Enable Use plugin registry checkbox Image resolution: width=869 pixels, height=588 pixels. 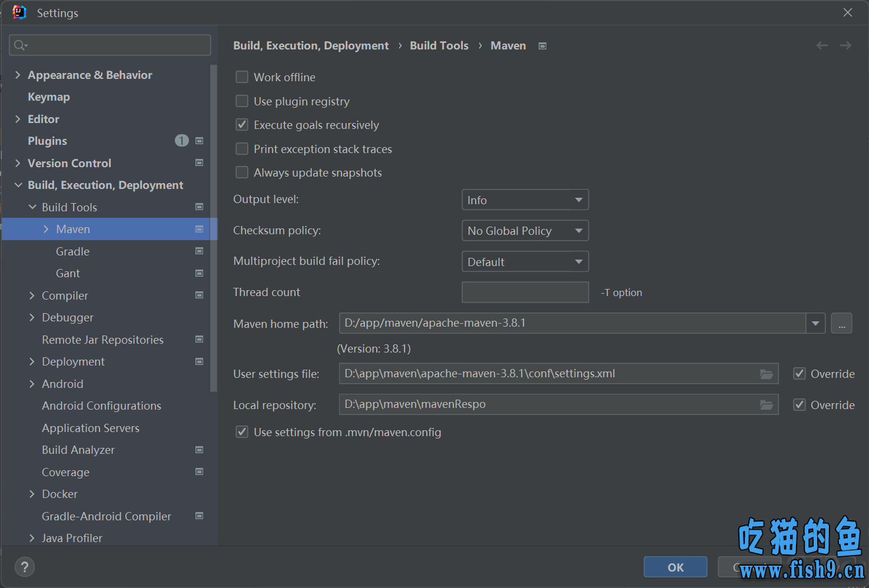242,101
